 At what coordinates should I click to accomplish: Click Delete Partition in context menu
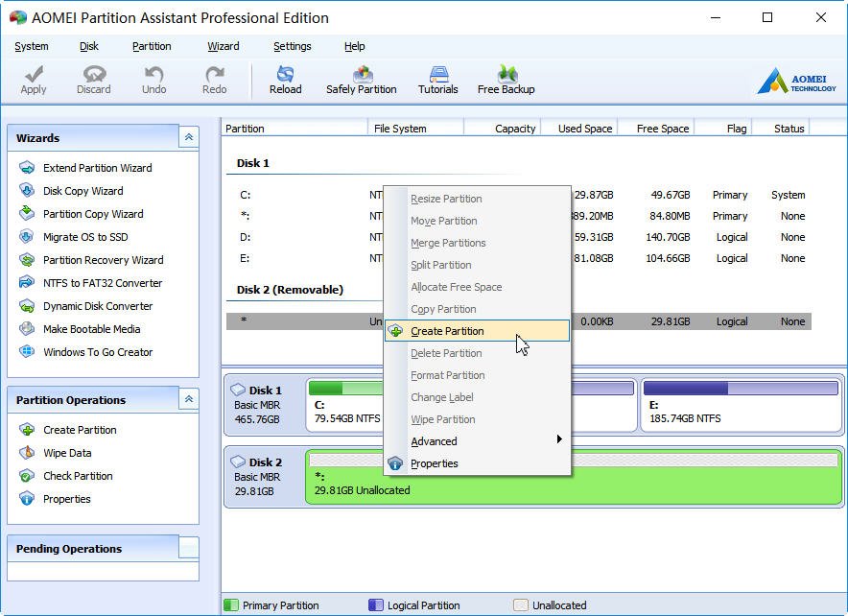[477, 353]
